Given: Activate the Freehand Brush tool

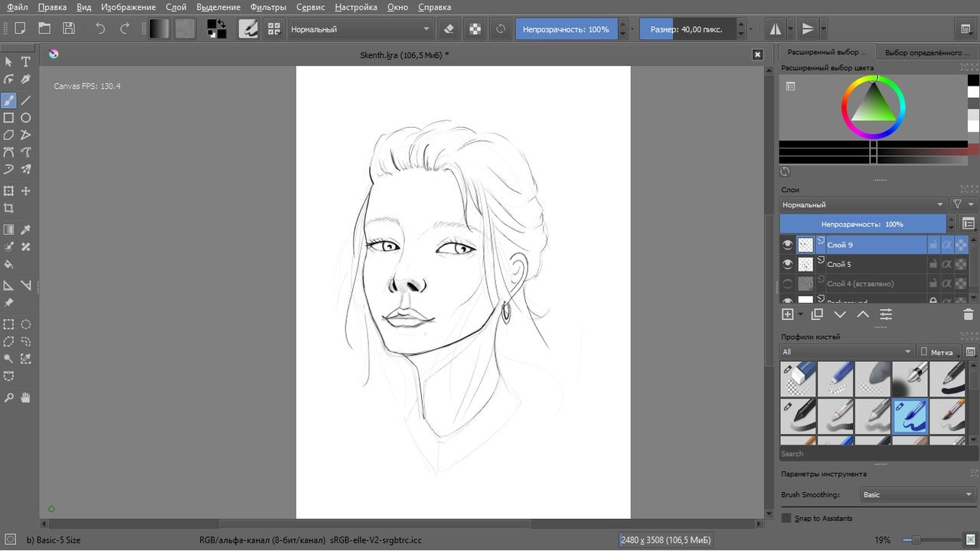Looking at the screenshot, I should point(8,100).
